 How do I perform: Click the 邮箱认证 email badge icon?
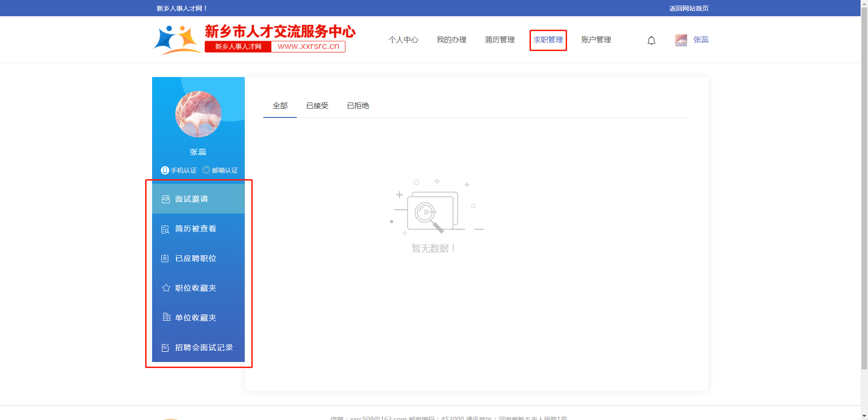coord(206,170)
